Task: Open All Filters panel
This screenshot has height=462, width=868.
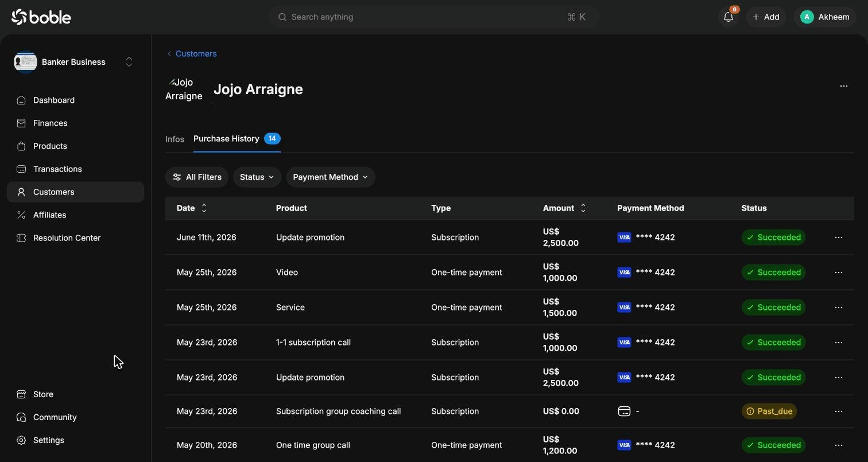Action: (x=197, y=177)
